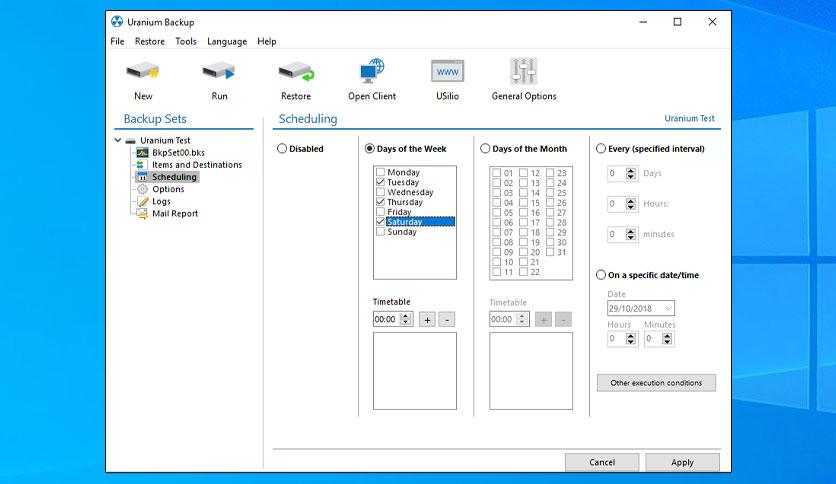This screenshot has height=484, width=836.
Task: Check day 31 in Days of the Month
Action: [550, 252]
